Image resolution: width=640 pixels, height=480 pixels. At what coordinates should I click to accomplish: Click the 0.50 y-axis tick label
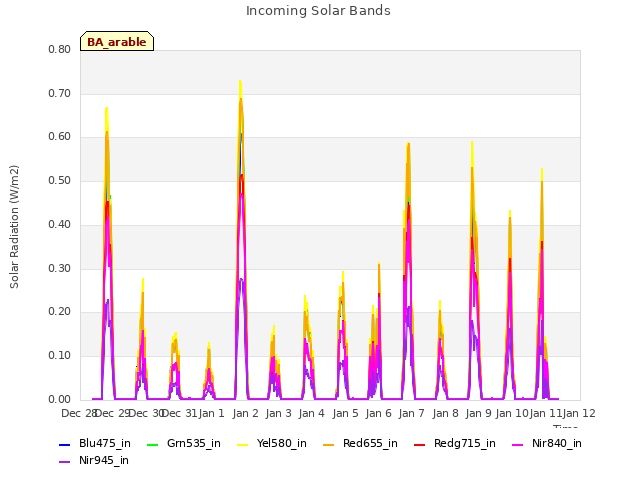[x=60, y=180]
